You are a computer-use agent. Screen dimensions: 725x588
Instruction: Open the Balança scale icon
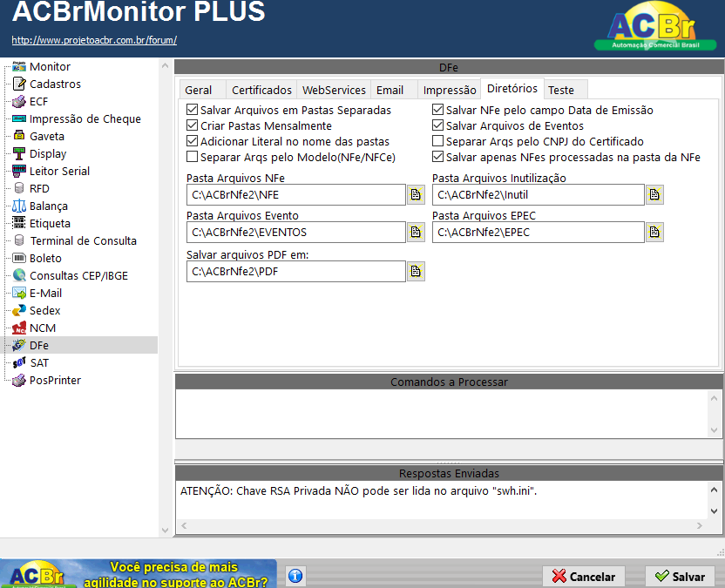coord(19,206)
